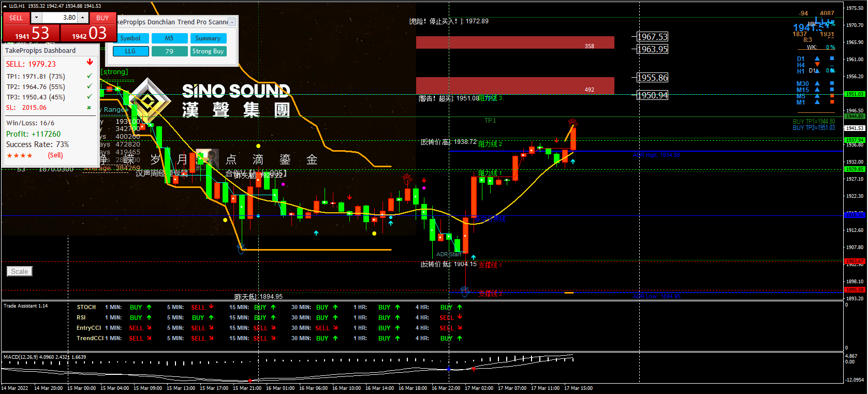The image size is (868, 394).
Task: Decrease the lot volume with the down arrow
Action: coord(36,18)
